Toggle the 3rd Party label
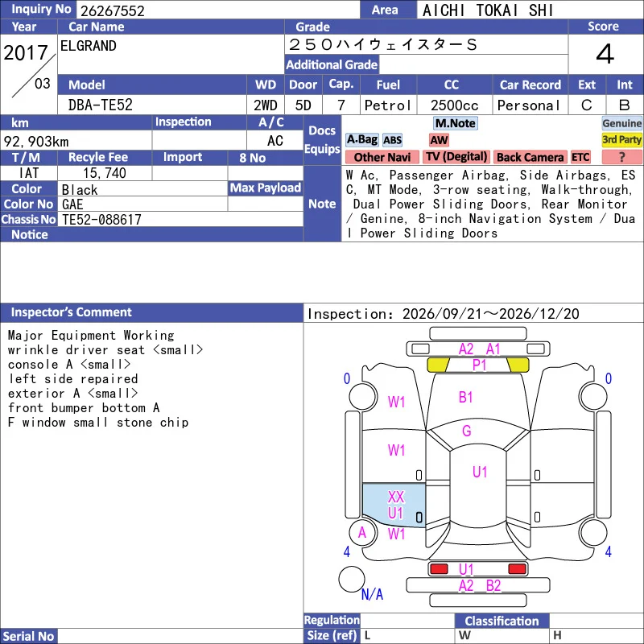 pyautogui.click(x=621, y=140)
